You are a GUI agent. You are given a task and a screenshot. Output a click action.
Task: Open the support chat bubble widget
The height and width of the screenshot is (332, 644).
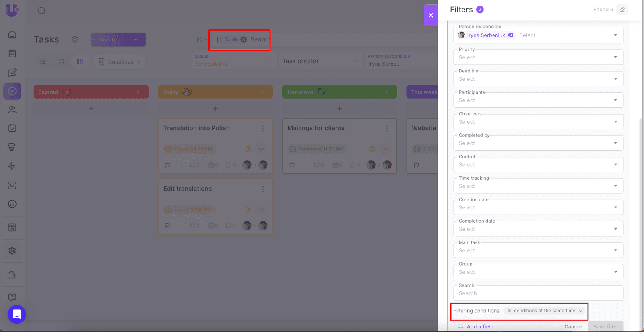(x=17, y=314)
